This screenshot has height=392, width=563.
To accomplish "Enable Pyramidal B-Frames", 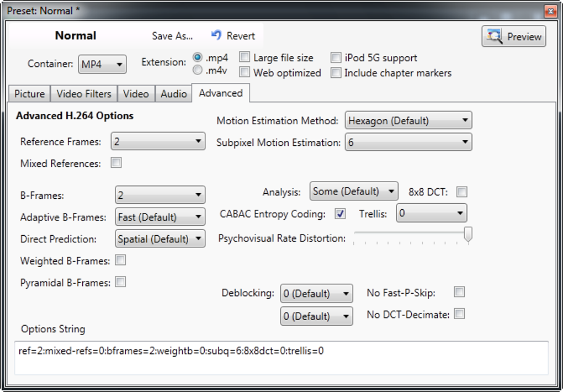I will (120, 282).
